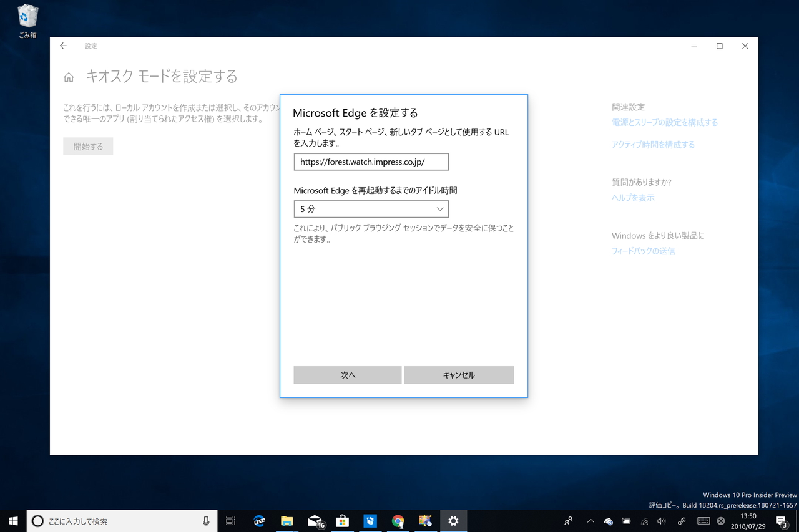Screen dimensions: 799x532
Task: Click the home icon in Settings
Action: pyautogui.click(x=68, y=76)
